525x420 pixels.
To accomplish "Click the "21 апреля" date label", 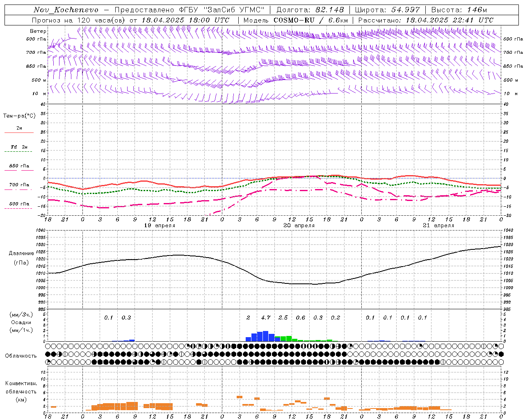I will [x=438, y=226].
